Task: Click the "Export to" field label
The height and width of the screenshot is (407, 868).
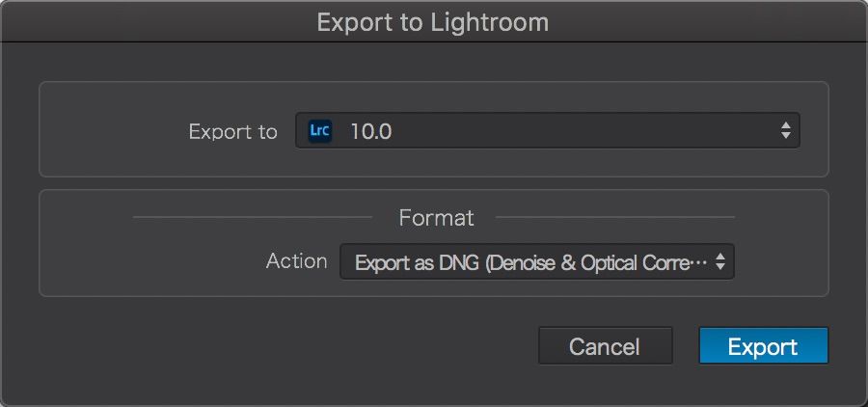Action: tap(232, 132)
